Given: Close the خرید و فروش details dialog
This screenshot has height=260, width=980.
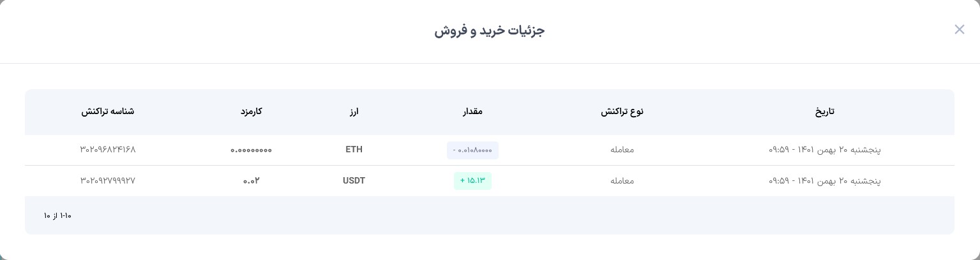Looking at the screenshot, I should (959, 29).
